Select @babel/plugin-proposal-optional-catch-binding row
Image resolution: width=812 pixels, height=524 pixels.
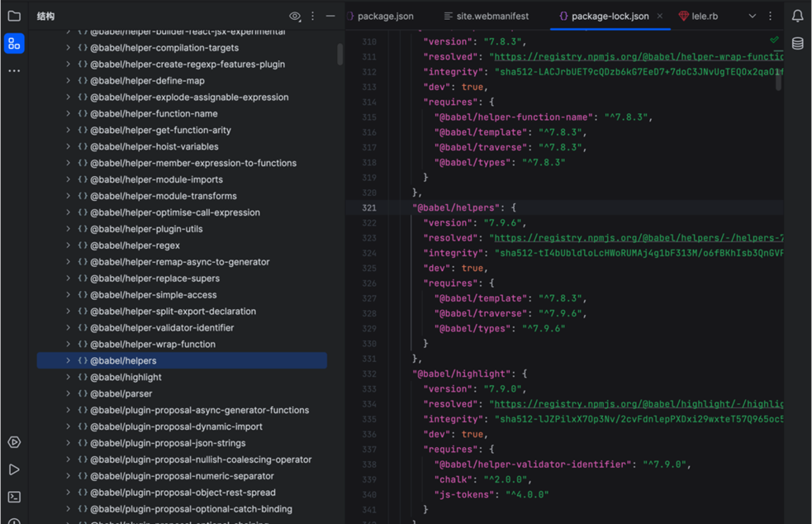click(182, 509)
